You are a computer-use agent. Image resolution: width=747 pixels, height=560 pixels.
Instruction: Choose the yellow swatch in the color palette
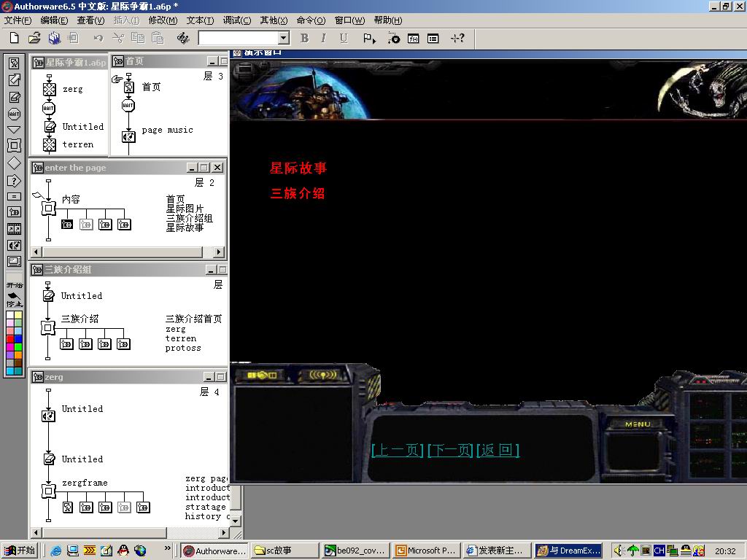(x=18, y=315)
